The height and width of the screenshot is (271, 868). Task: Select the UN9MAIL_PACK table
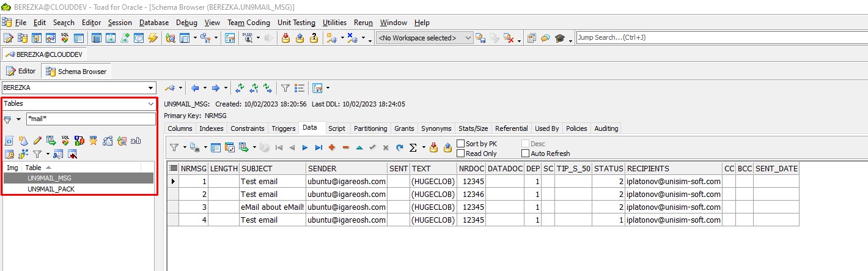tap(51, 189)
